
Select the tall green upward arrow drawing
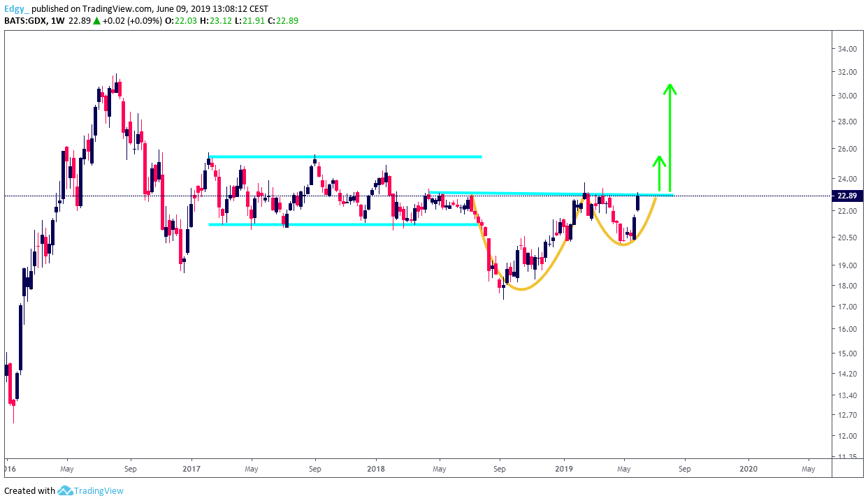pos(670,138)
